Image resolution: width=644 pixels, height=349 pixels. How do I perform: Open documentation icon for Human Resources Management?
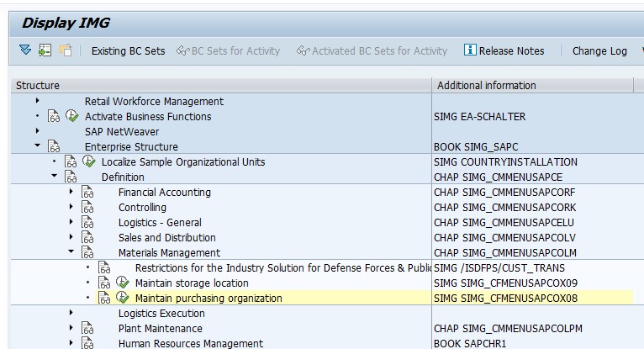point(87,343)
